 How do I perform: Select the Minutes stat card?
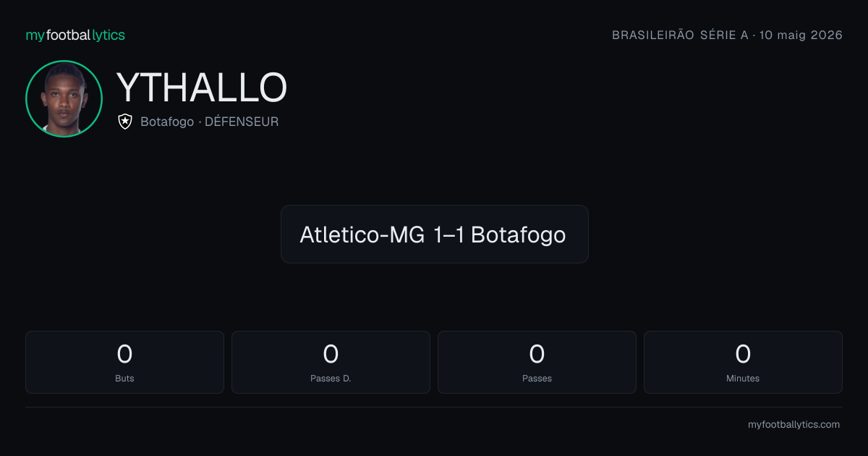[x=743, y=362]
